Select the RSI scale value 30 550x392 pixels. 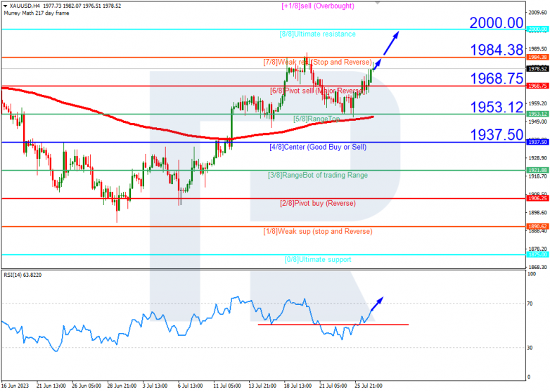click(x=530, y=348)
